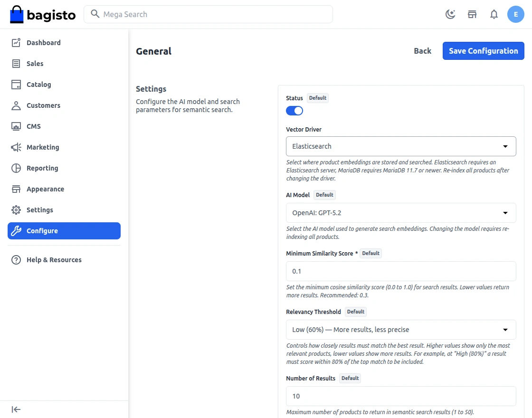Click the Appearance store icon in sidebar

pos(16,189)
